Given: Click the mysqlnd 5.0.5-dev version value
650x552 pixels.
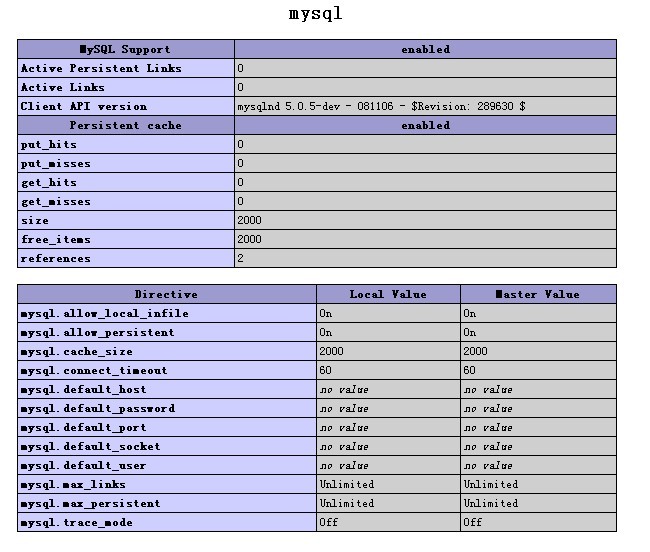Looking at the screenshot, I should click(381, 106).
